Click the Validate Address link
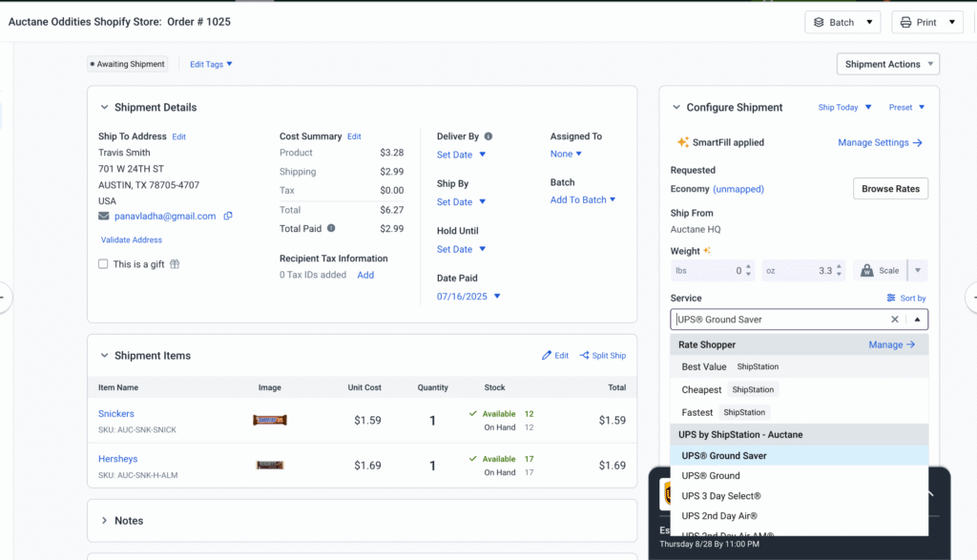Image resolution: width=977 pixels, height=560 pixels. (132, 240)
